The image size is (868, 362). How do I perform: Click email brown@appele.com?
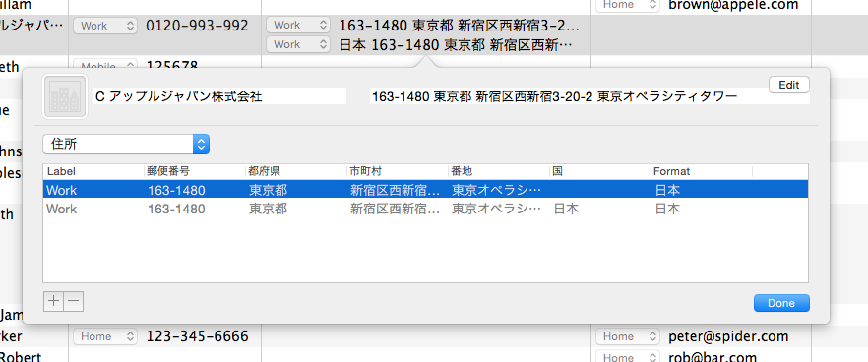733,6
